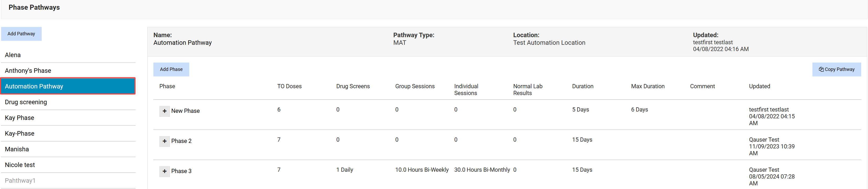Click the Group Sessions column header
This screenshot has width=868, height=189.
point(415,86)
